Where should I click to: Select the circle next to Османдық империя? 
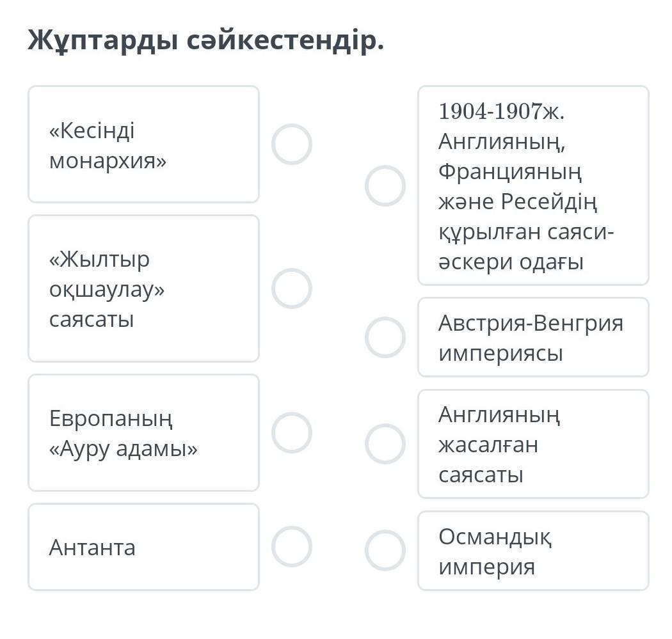click(x=385, y=550)
